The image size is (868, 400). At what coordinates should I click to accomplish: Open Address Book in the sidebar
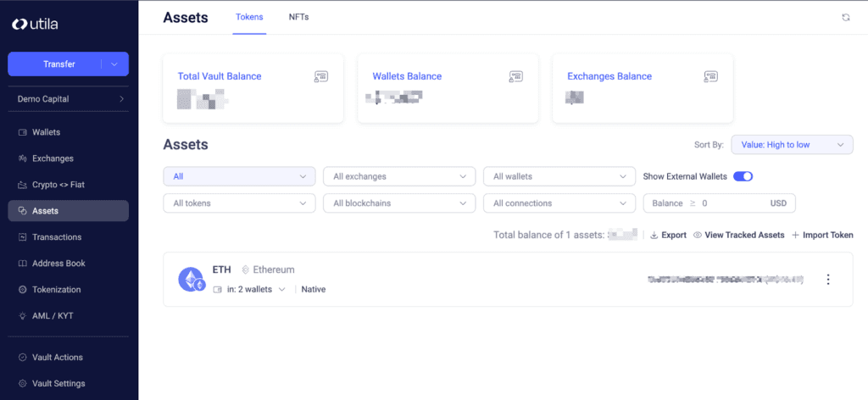point(68,264)
